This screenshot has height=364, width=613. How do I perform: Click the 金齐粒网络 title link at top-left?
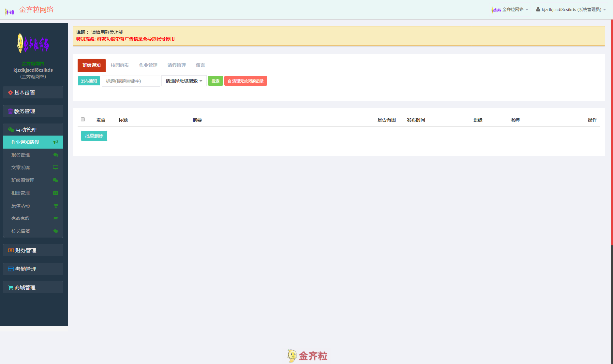[x=36, y=10]
